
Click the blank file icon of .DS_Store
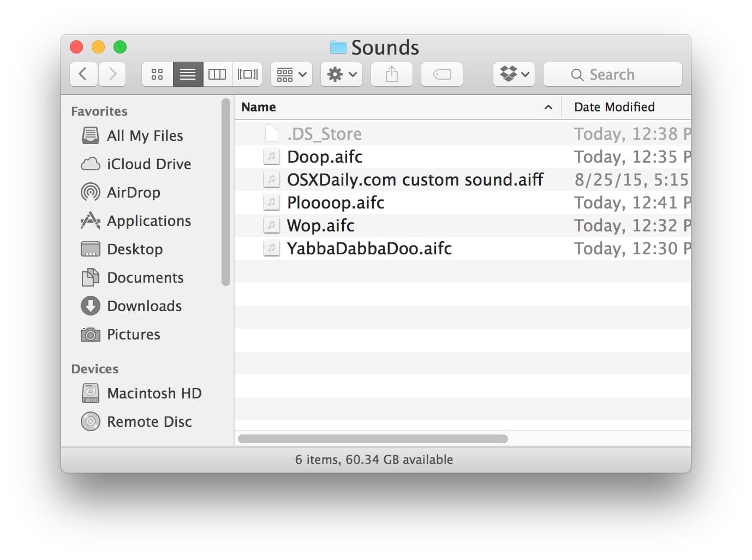(271, 134)
